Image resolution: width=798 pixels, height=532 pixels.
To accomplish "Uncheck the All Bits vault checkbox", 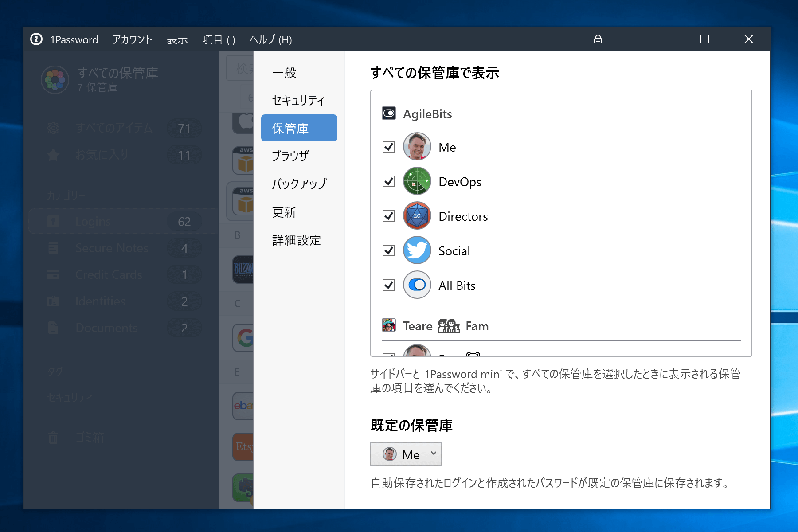I will tap(388, 285).
